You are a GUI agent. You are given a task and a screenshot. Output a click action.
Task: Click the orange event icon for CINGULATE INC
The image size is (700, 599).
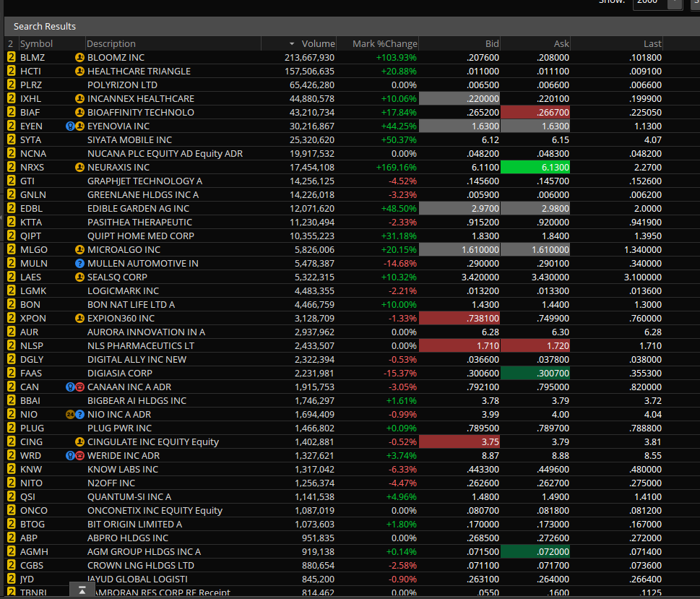[79, 441]
